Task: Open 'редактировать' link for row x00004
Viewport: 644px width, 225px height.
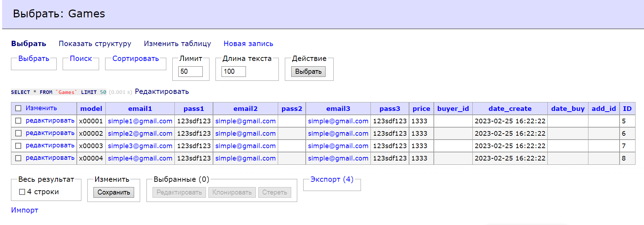Action: (50, 158)
